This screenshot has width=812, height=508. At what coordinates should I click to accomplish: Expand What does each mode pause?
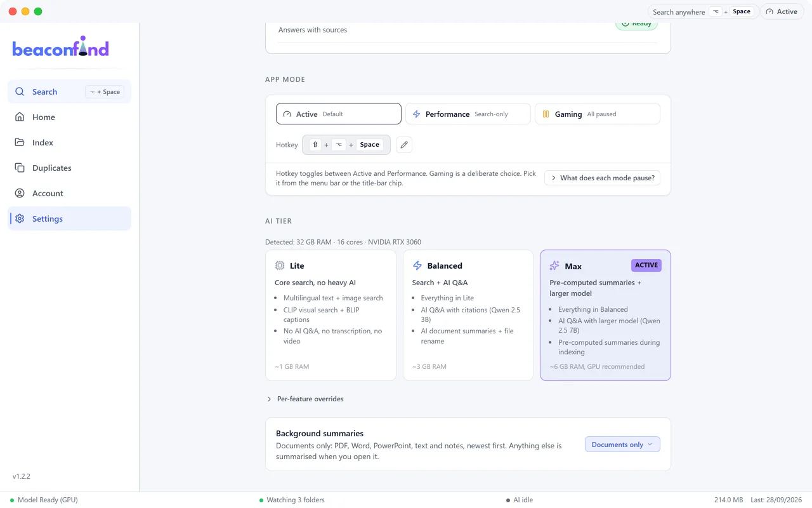click(602, 178)
